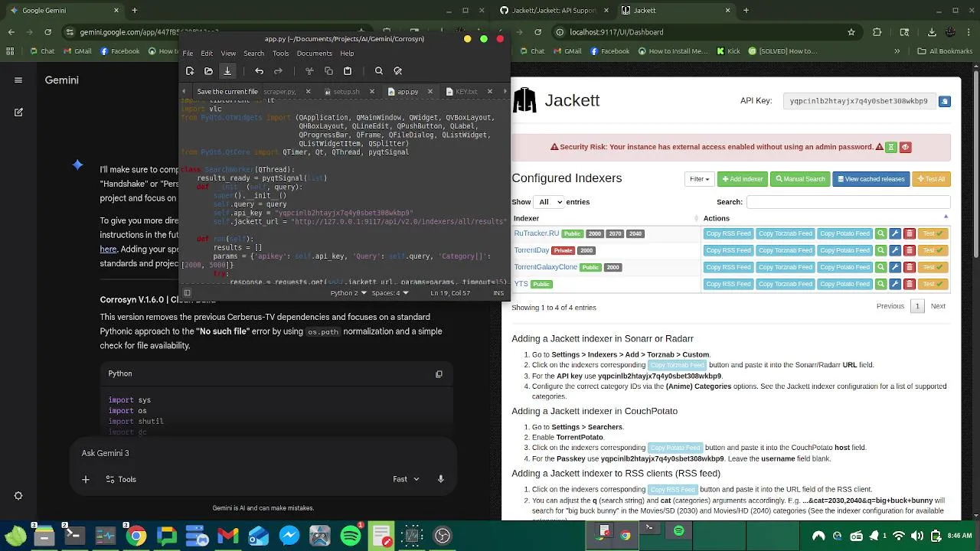
Task: Show previous editor tabs with the left arrow
Action: 184,92
